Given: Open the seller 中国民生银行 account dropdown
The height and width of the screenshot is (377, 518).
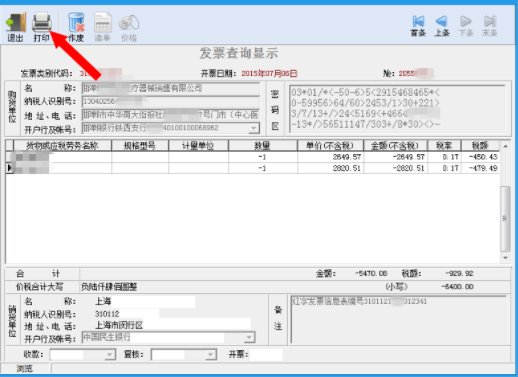Looking at the screenshot, I should 249,337.
